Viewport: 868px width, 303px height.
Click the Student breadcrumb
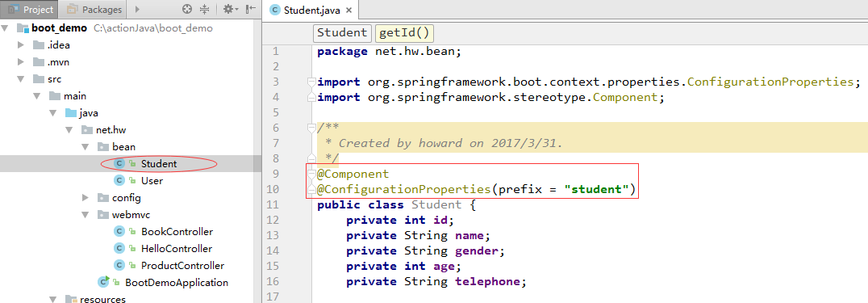(x=341, y=33)
